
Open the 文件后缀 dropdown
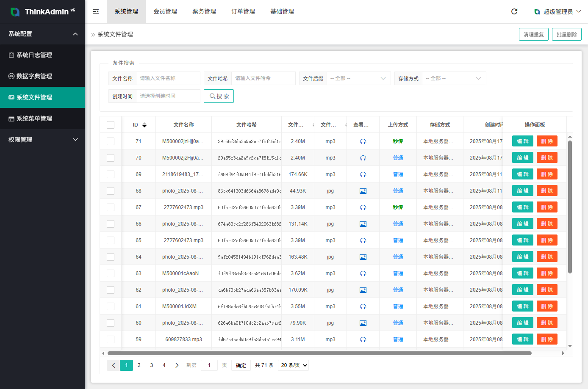click(x=358, y=78)
